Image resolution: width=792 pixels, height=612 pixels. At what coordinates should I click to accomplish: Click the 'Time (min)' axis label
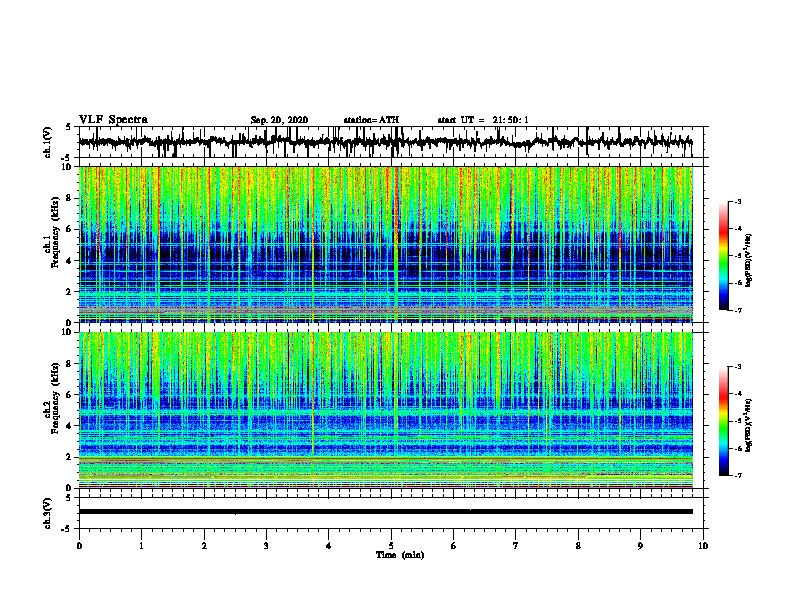(x=400, y=555)
